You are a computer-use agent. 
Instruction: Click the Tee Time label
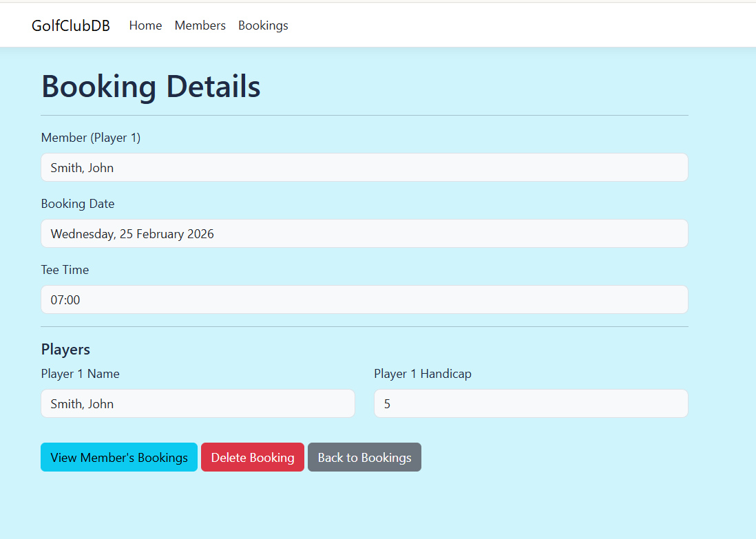pos(65,270)
